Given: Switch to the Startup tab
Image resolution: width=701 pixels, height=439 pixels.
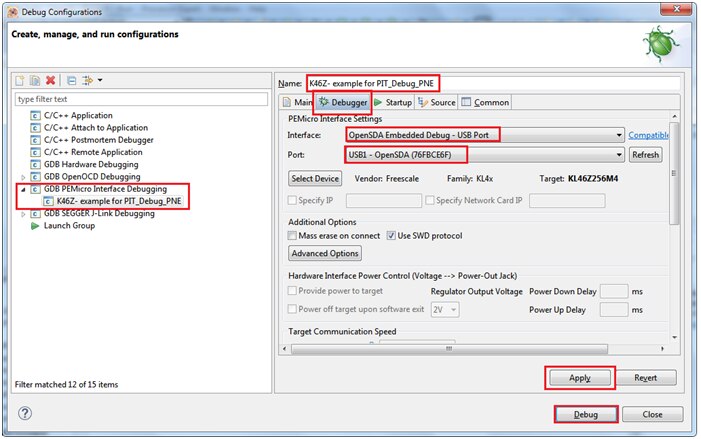Looking at the screenshot, I should point(393,102).
